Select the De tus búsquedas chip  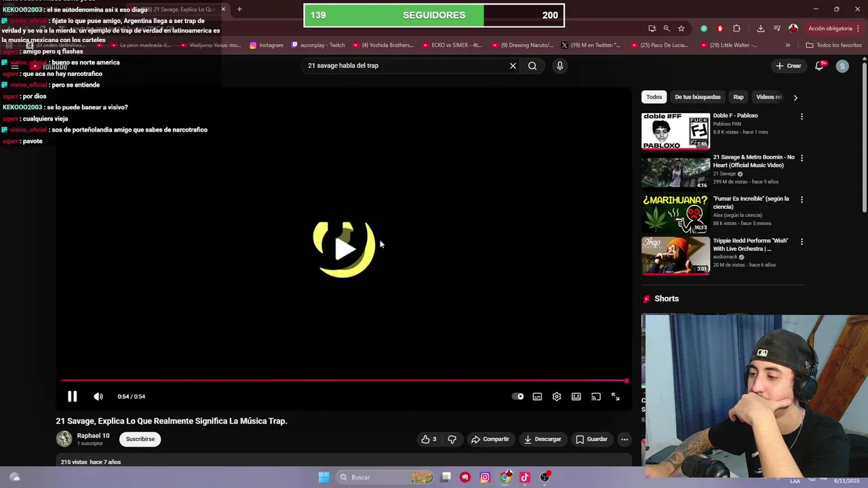tap(697, 97)
